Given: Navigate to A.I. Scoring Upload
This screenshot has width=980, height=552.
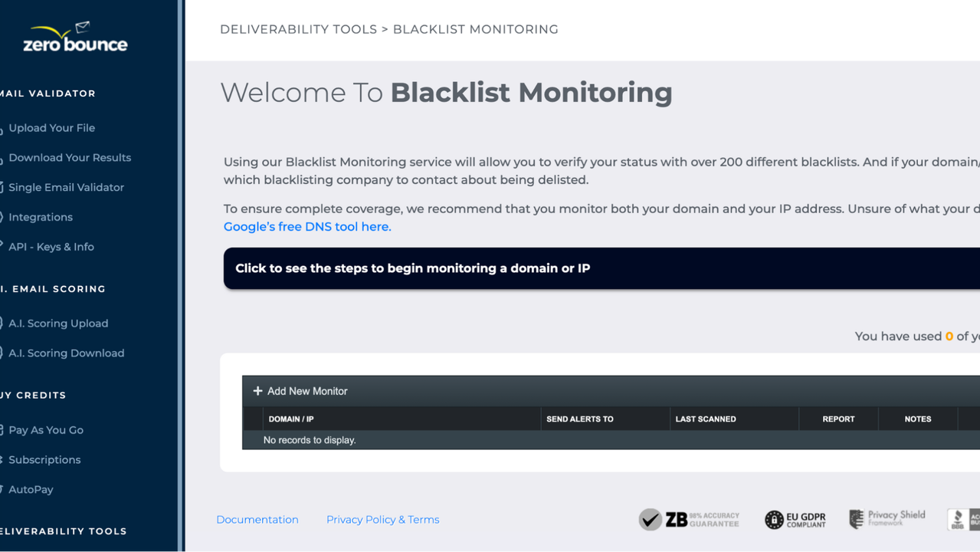Looking at the screenshot, I should pyautogui.click(x=58, y=324).
